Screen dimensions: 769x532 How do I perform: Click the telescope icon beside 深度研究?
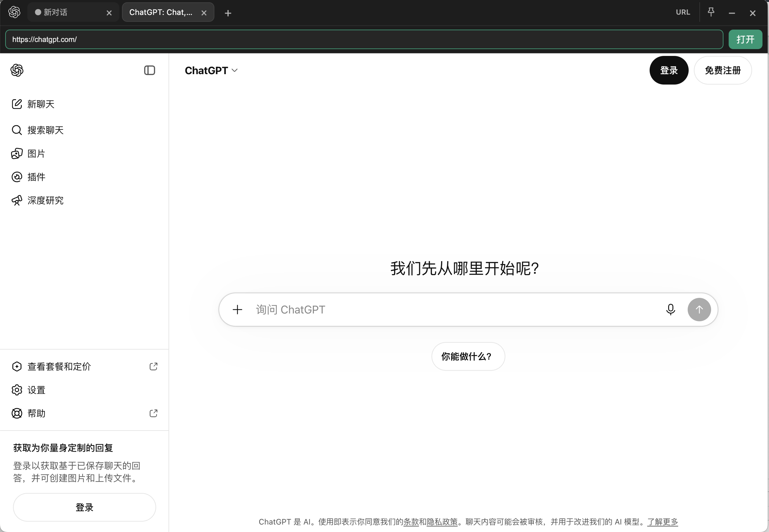17,200
